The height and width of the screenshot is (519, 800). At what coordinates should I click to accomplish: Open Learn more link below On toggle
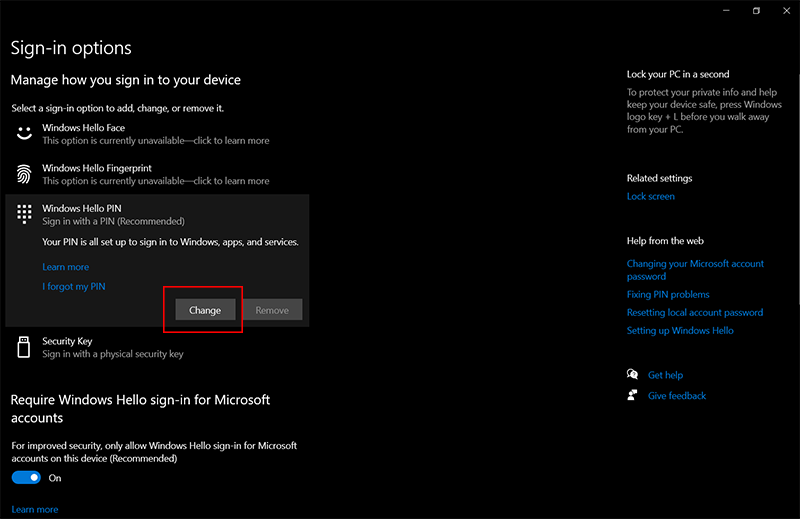coord(35,509)
